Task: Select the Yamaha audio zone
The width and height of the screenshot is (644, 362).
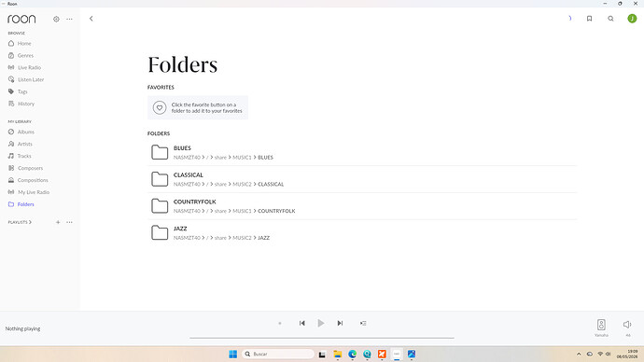Action: (x=601, y=327)
